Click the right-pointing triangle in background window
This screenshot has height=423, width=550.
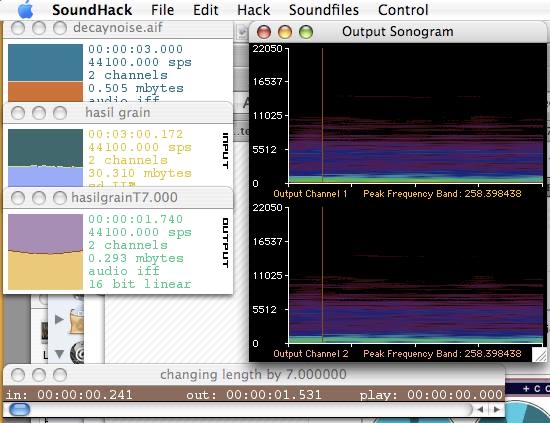[59, 319]
